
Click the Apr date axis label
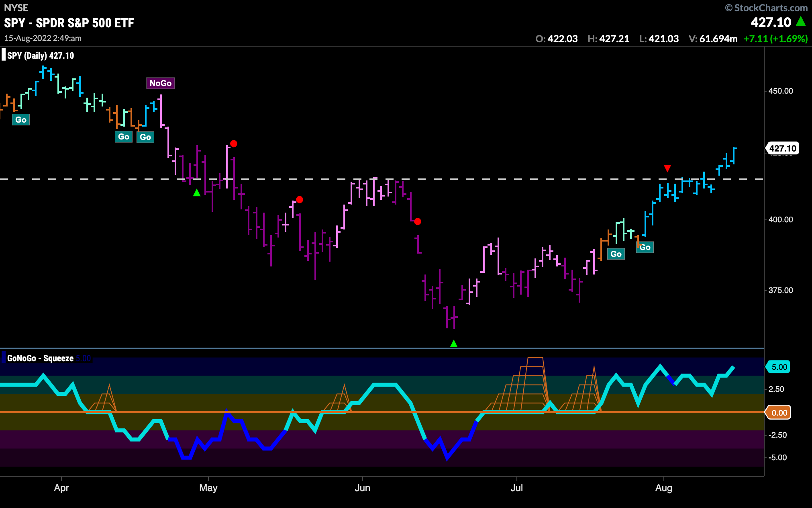[61, 488]
